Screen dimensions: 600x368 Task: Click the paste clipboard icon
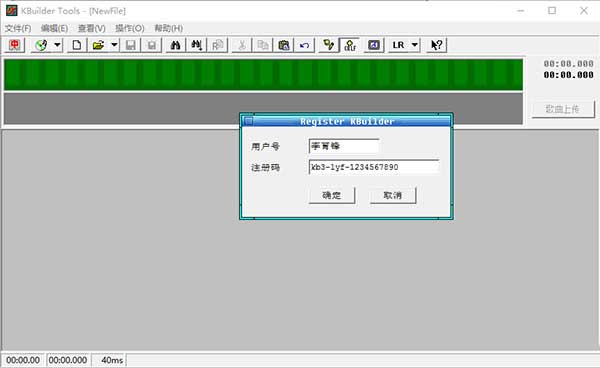284,45
